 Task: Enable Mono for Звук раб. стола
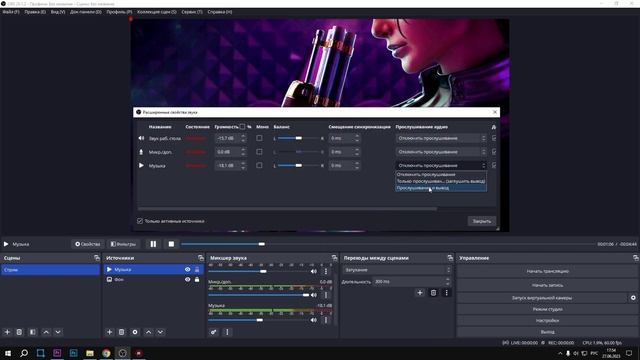(259, 138)
